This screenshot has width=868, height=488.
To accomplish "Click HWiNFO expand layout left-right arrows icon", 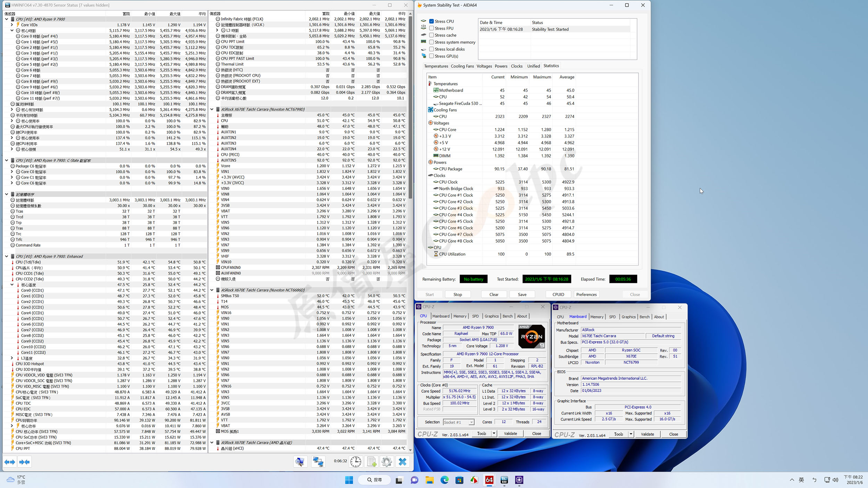I will (x=10, y=462).
